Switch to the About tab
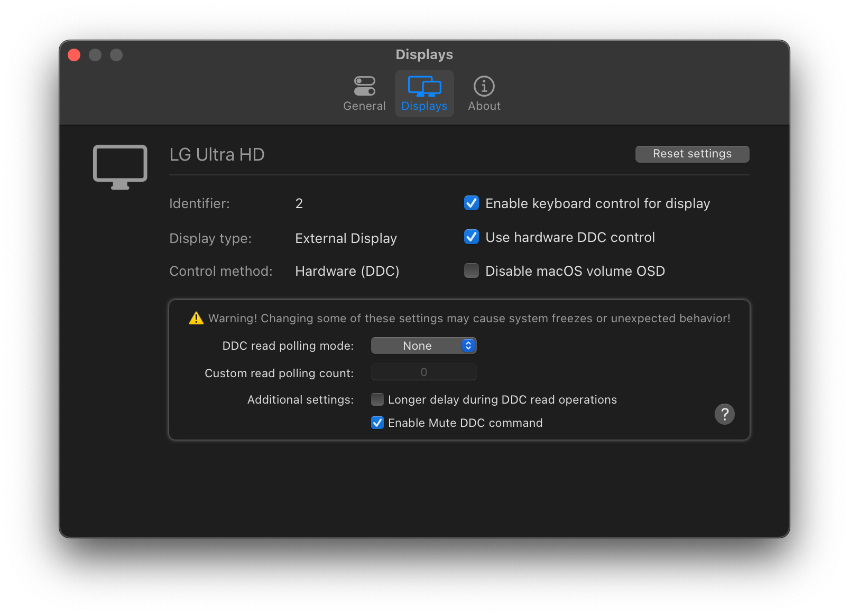The image size is (849, 616). point(484,94)
